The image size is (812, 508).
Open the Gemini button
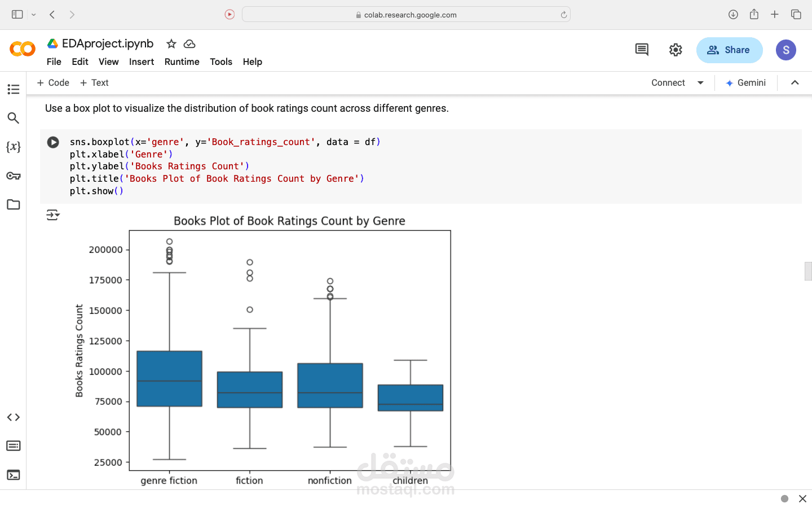pyautogui.click(x=745, y=83)
